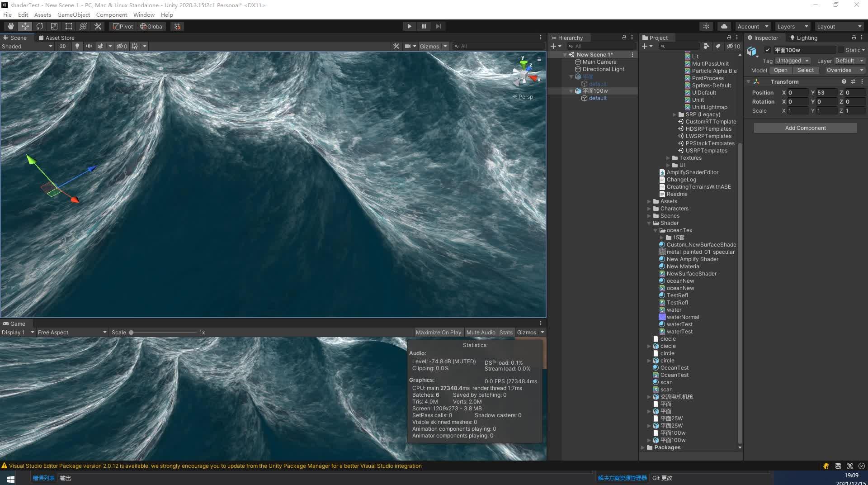Adjust the Game view Scale slider
The width and height of the screenshot is (868, 485).
tap(131, 333)
